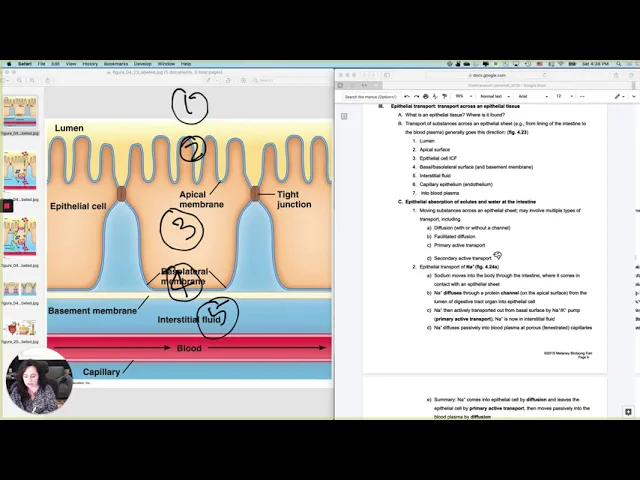Show the tab overview in Safari

click(631, 75)
